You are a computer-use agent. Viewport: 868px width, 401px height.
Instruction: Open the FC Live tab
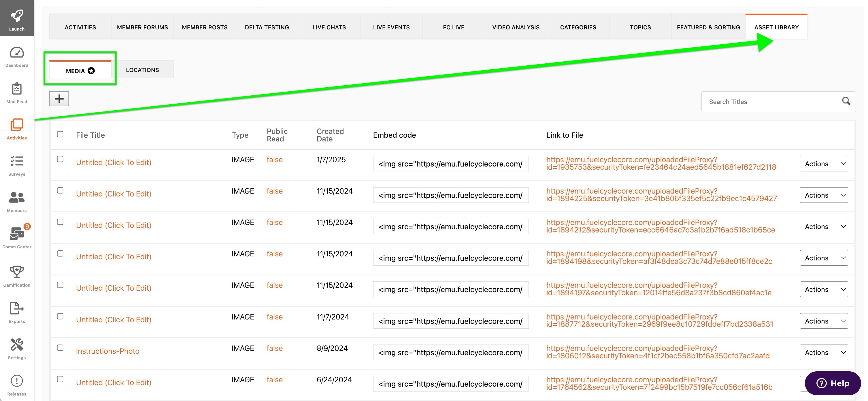point(454,27)
